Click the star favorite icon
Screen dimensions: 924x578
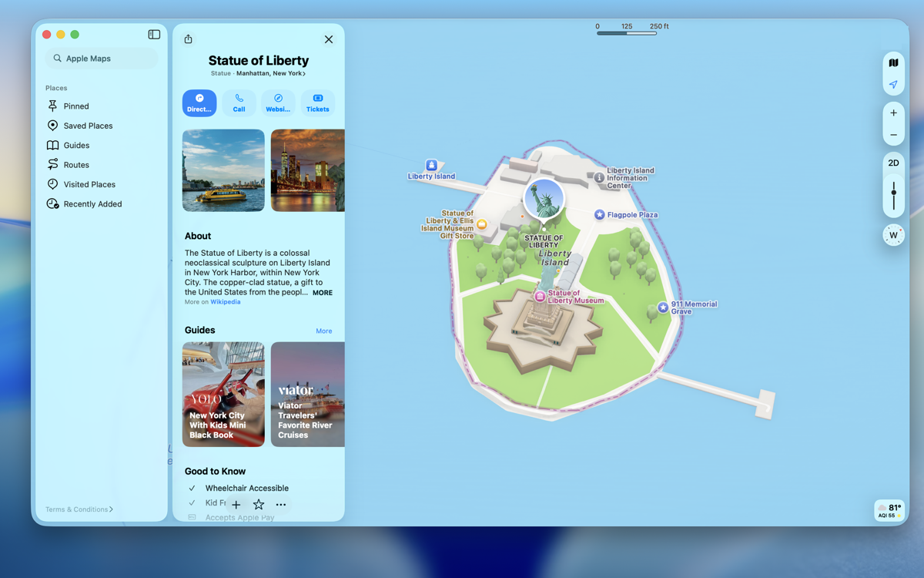[259, 505]
